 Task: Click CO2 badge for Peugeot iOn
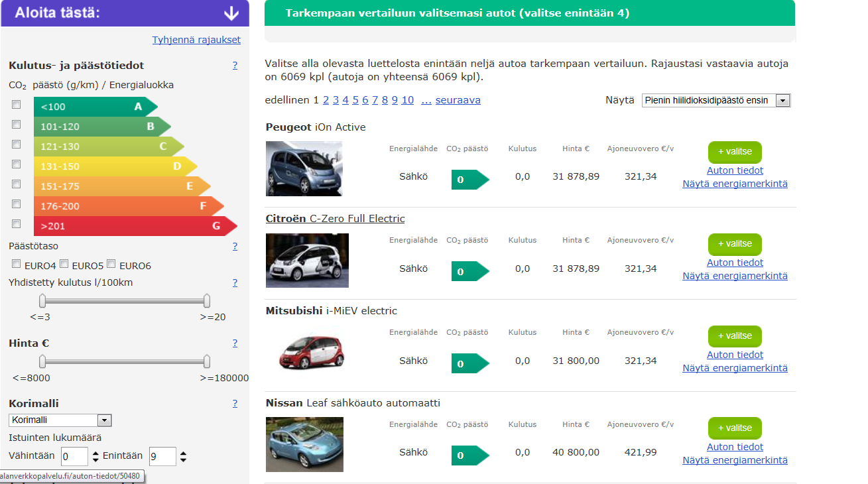click(470, 180)
